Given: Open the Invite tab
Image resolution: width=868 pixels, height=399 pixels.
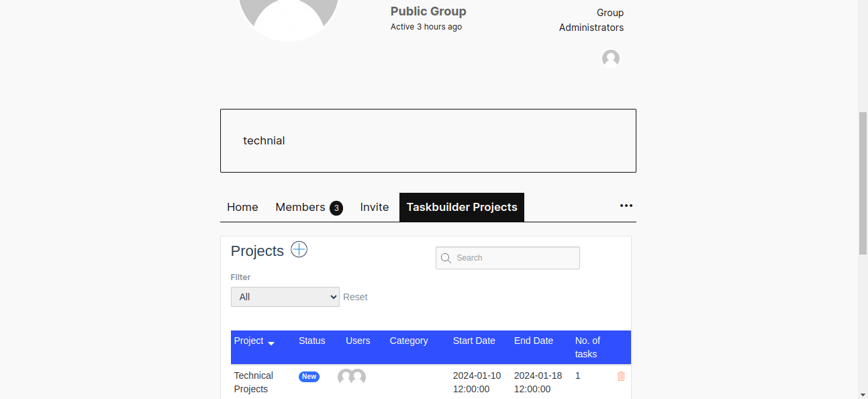Looking at the screenshot, I should point(374,207).
